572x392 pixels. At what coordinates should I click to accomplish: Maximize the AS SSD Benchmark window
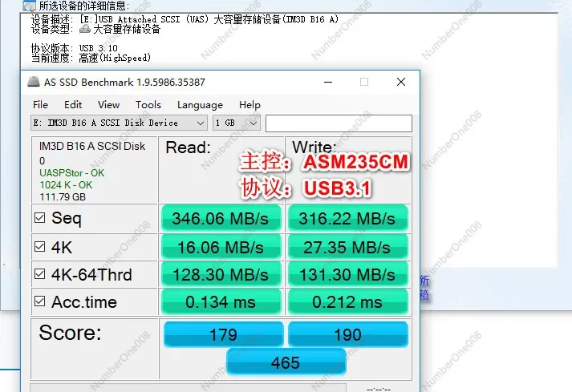363,82
